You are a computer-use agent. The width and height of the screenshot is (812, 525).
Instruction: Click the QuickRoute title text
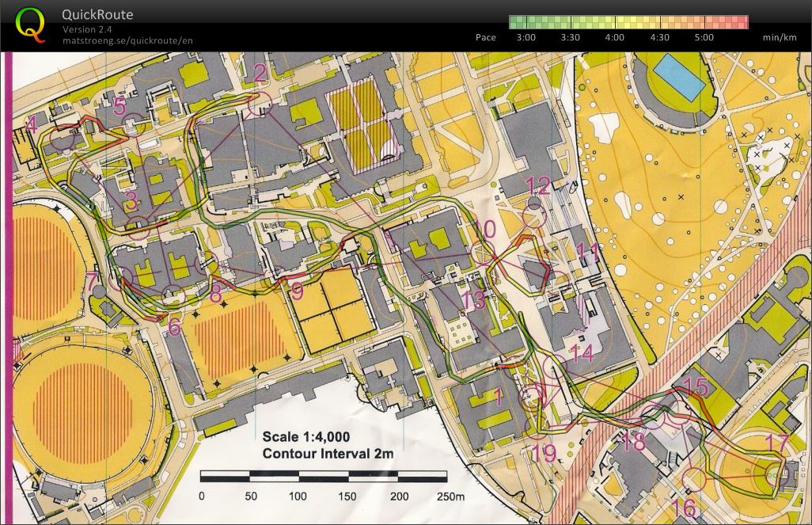pyautogui.click(x=97, y=14)
